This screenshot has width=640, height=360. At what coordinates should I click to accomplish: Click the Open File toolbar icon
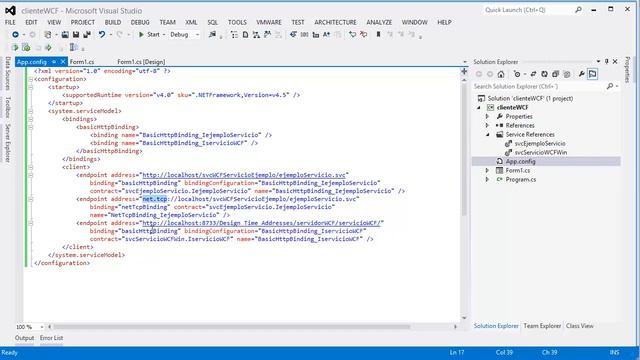[65, 35]
